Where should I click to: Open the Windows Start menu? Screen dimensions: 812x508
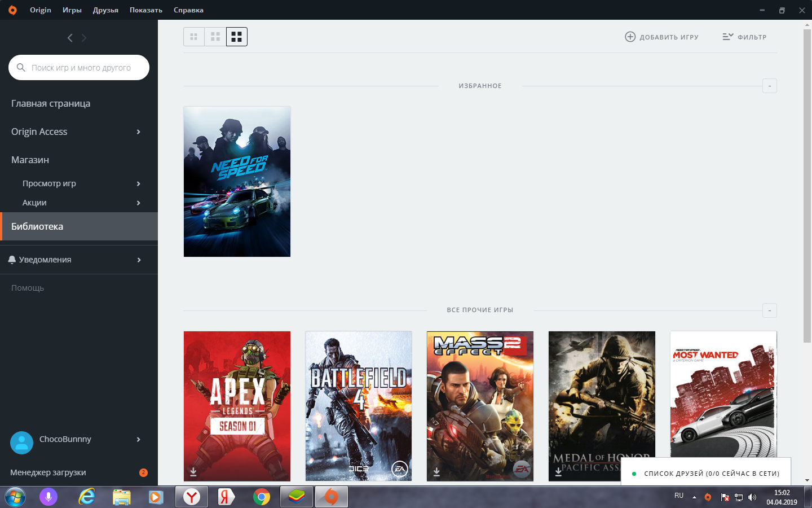pyautogui.click(x=15, y=497)
